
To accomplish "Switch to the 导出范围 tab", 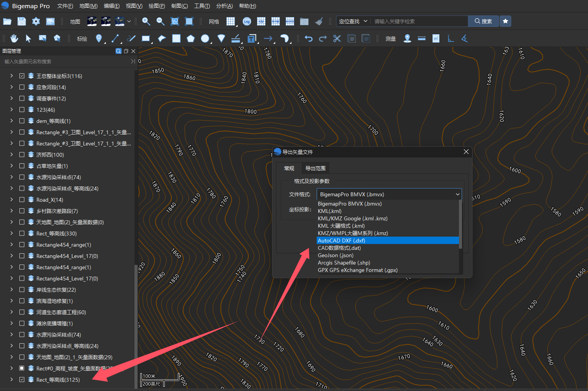I will click(316, 168).
